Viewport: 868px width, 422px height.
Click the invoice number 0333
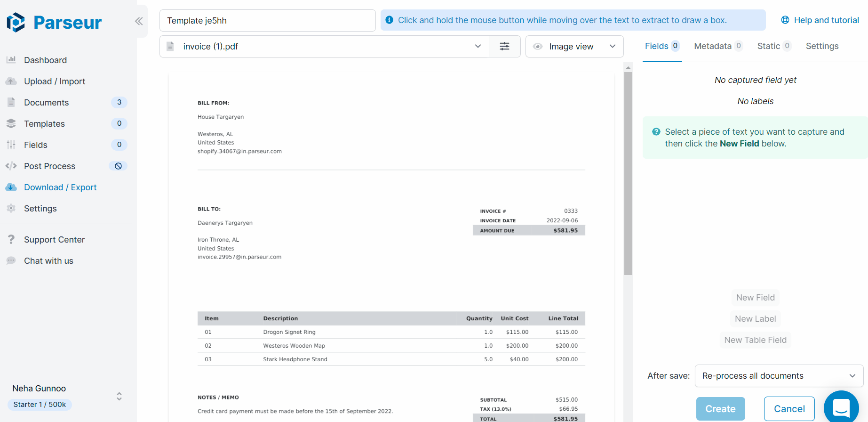click(571, 211)
